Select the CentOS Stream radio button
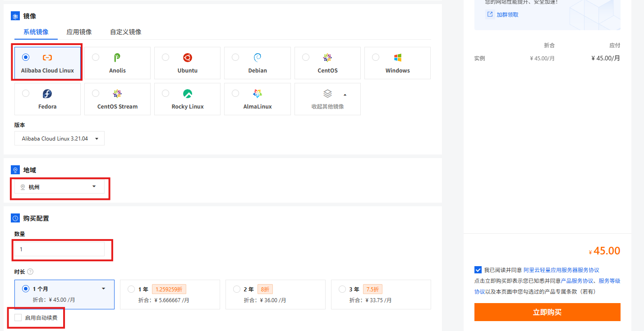Screen dimensions: 644x331 (96, 93)
